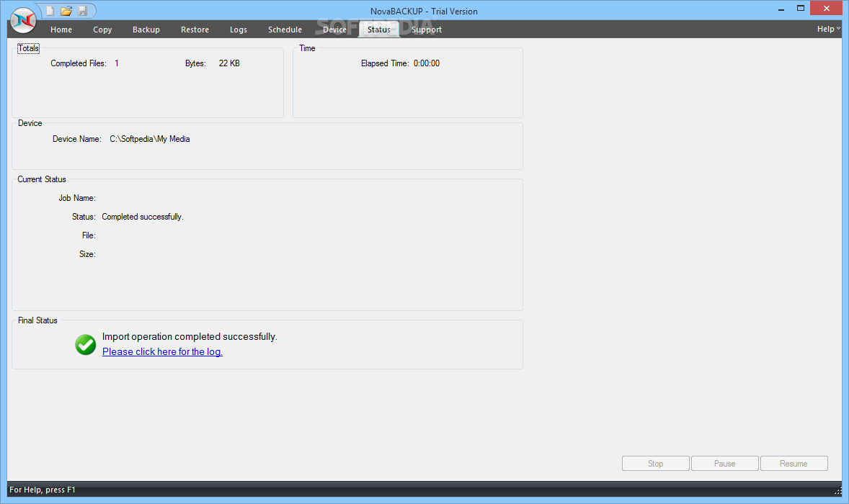Image resolution: width=849 pixels, height=504 pixels.
Task: Click the 'Job Name:' label
Action: pos(77,198)
